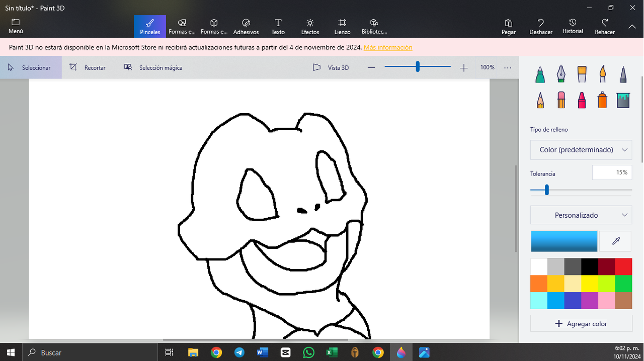The width and height of the screenshot is (644, 361).
Task: Click the canvas vertical scrollbar
Action: (516, 209)
